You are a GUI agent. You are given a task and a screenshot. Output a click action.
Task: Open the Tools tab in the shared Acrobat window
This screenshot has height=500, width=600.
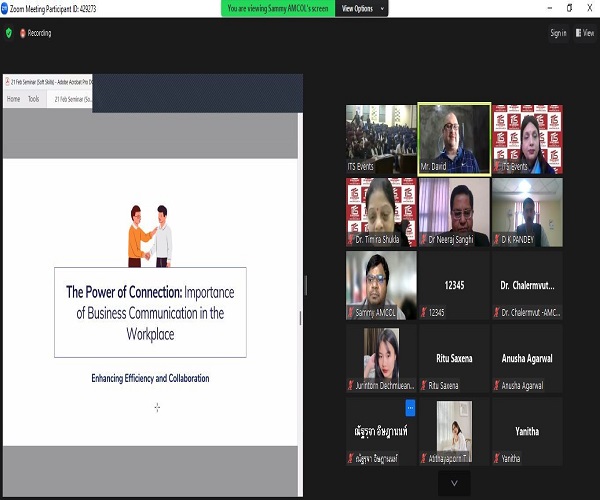click(34, 99)
